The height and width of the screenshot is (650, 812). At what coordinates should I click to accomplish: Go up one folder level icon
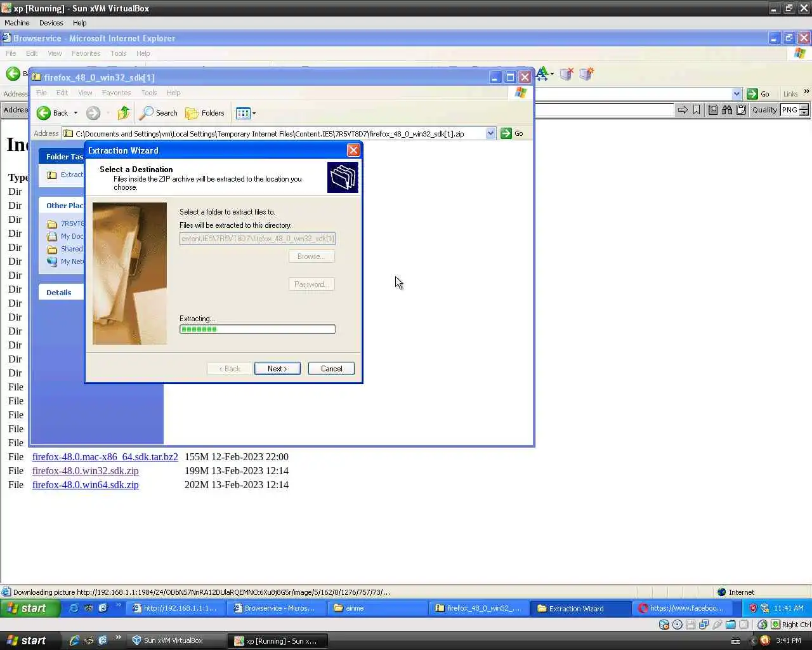(124, 113)
